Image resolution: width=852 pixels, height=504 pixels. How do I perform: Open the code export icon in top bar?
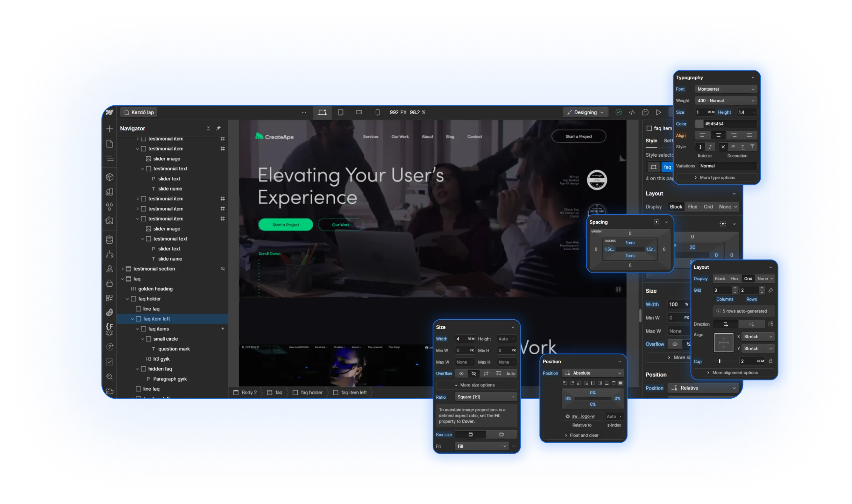pyautogui.click(x=632, y=112)
